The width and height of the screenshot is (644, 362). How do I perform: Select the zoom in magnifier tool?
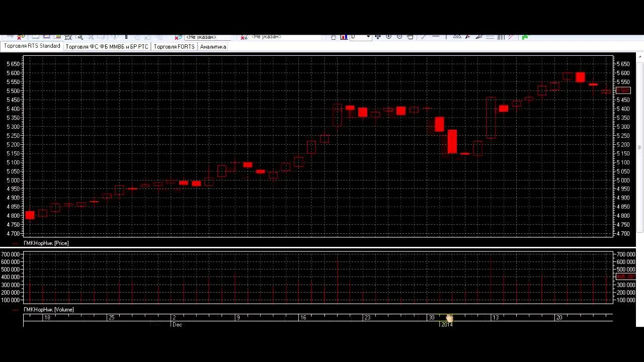tap(389, 37)
